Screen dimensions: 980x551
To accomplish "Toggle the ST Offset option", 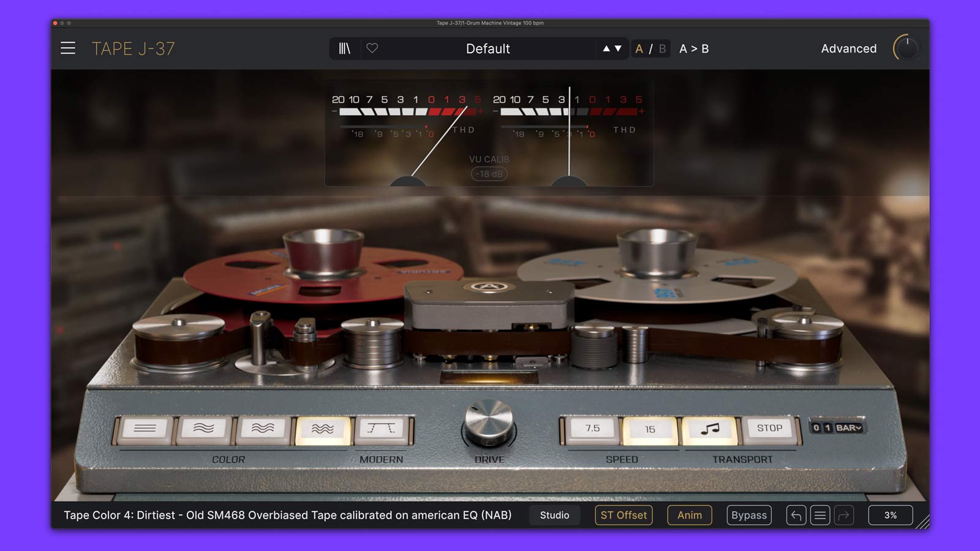I will point(623,515).
